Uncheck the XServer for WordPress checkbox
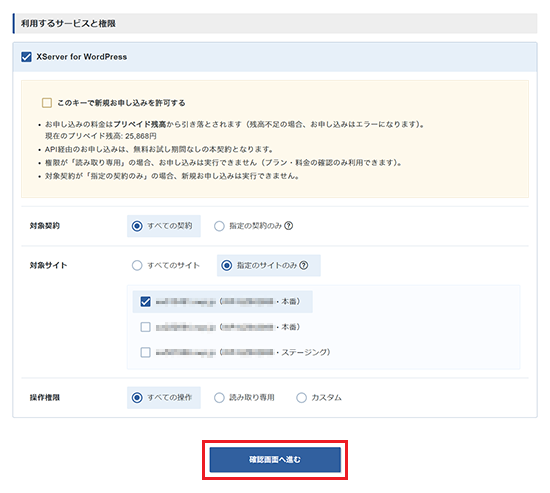 tap(26, 57)
